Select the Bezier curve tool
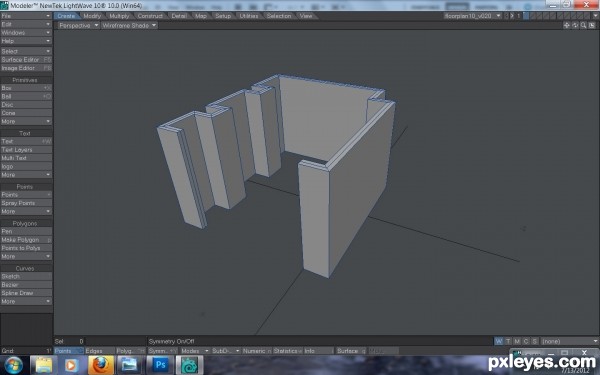This screenshot has width=600, height=375. tap(26, 285)
